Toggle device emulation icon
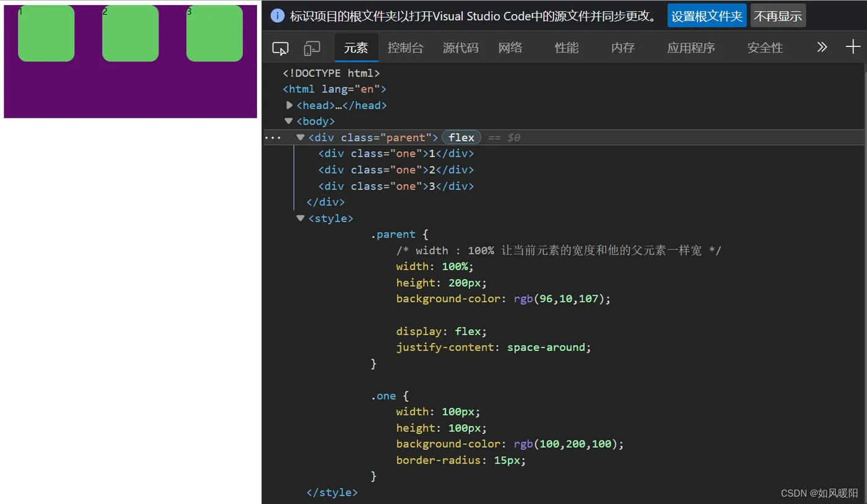 312,48
